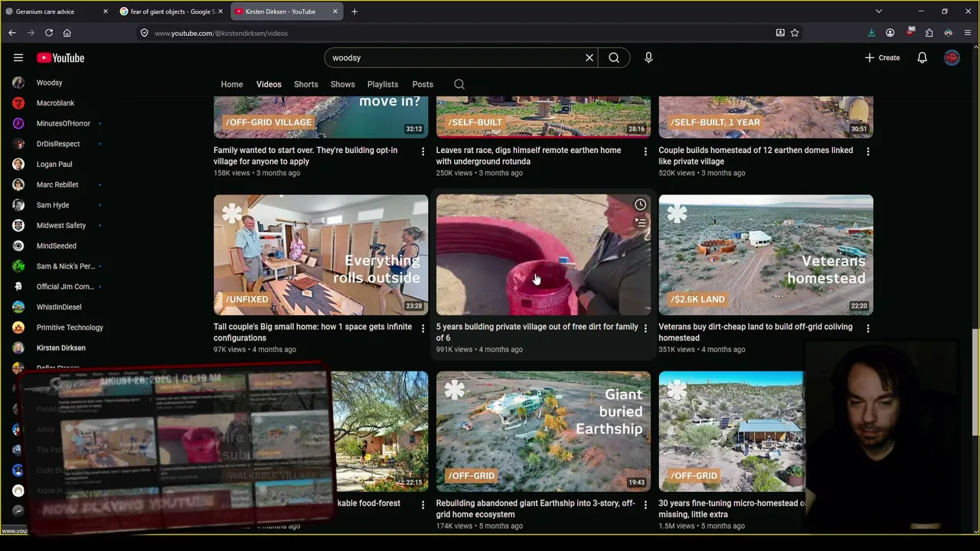Search within the Kirsten Dirksen channel
The image size is (980, 551).
459,84
